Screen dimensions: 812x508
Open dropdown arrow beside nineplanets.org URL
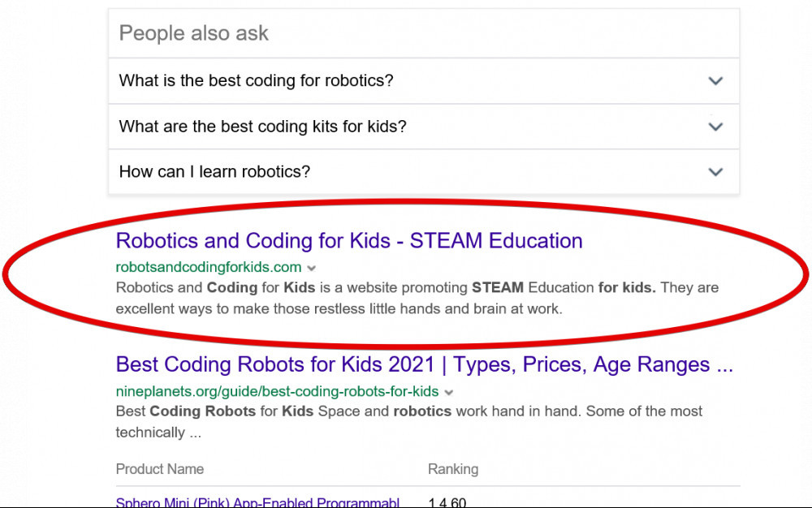pyautogui.click(x=449, y=392)
